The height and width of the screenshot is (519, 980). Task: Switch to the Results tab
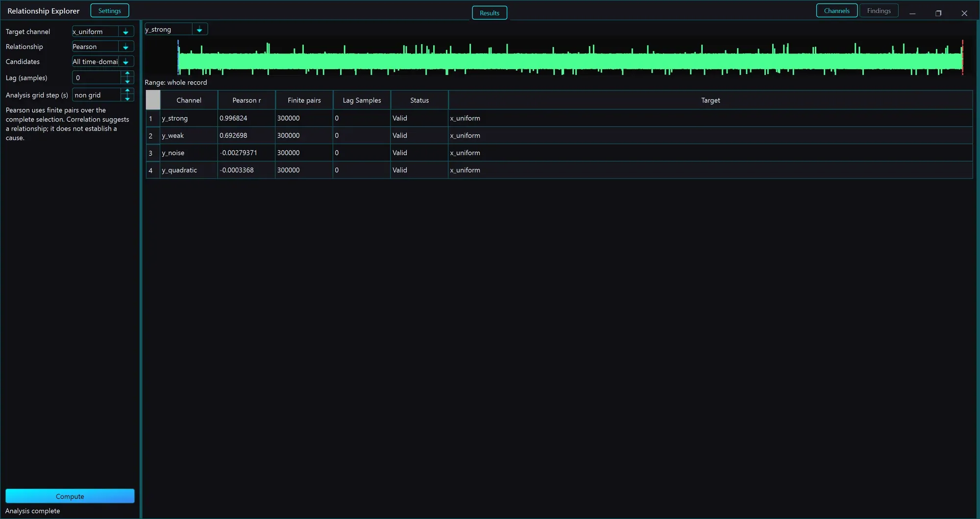click(490, 13)
